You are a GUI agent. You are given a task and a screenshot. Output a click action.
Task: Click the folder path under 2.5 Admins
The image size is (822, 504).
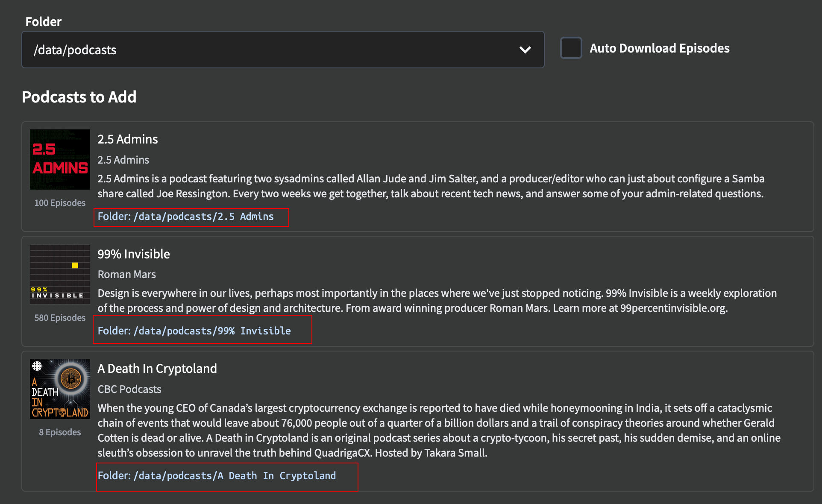[191, 217]
